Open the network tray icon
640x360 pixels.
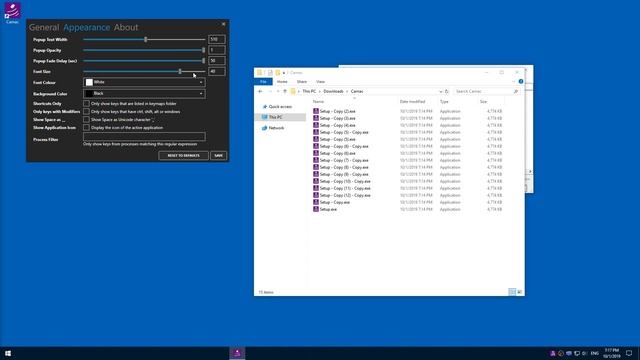coord(577,353)
